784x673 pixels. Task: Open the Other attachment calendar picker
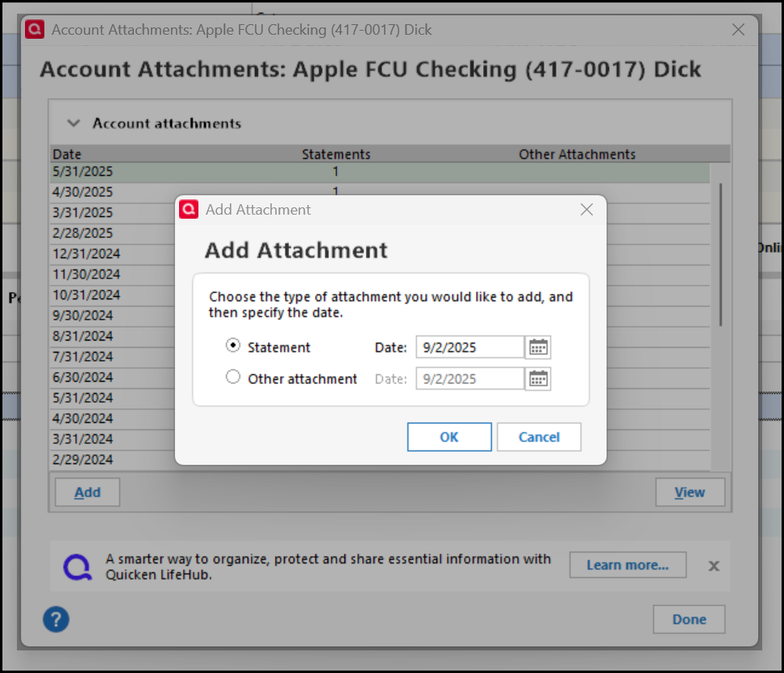pos(538,378)
